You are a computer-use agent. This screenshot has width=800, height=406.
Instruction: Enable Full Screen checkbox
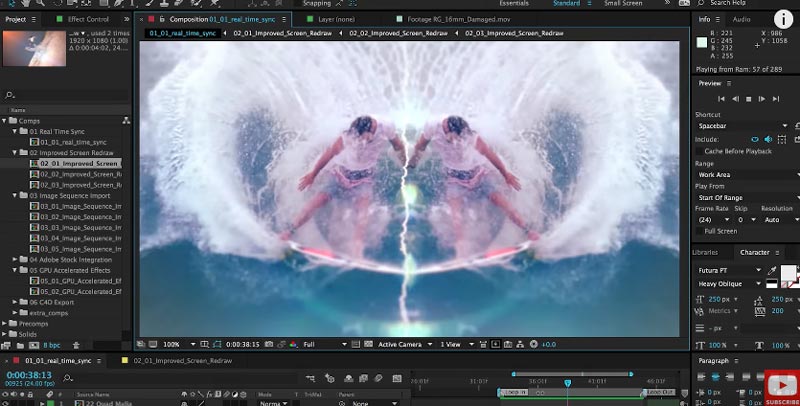click(699, 231)
